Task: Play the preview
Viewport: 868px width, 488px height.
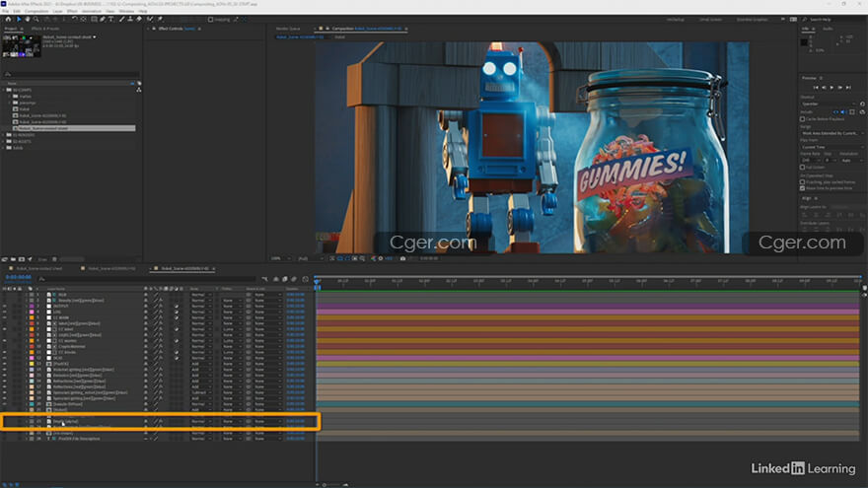Action: pyautogui.click(x=832, y=88)
